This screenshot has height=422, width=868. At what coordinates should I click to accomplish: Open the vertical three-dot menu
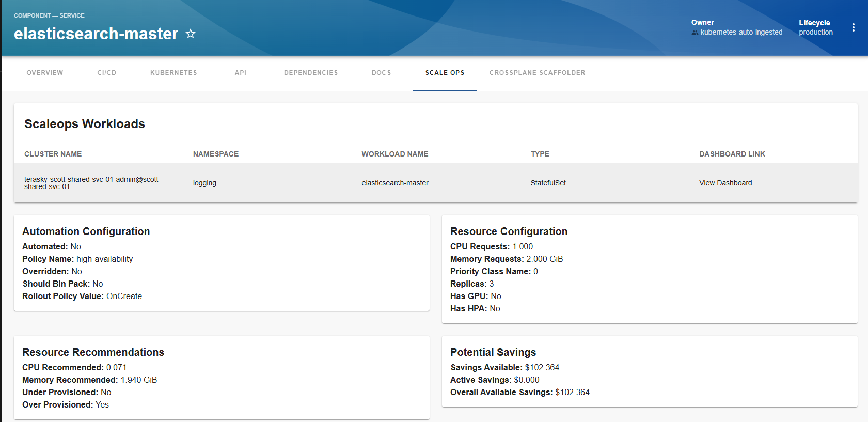tap(853, 27)
